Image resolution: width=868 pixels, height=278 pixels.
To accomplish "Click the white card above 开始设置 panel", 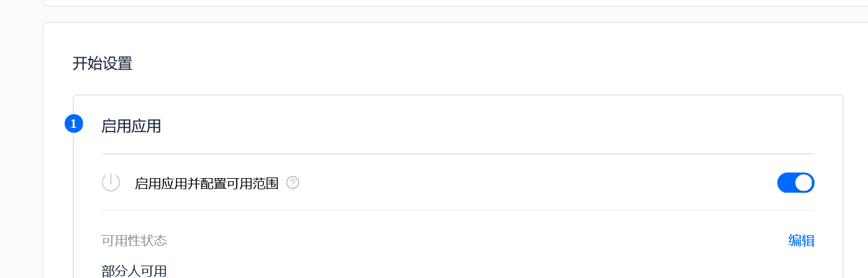I will click(x=435, y=2).
